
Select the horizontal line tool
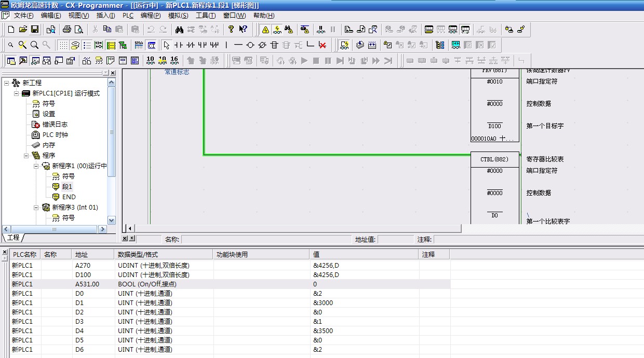[238, 45]
